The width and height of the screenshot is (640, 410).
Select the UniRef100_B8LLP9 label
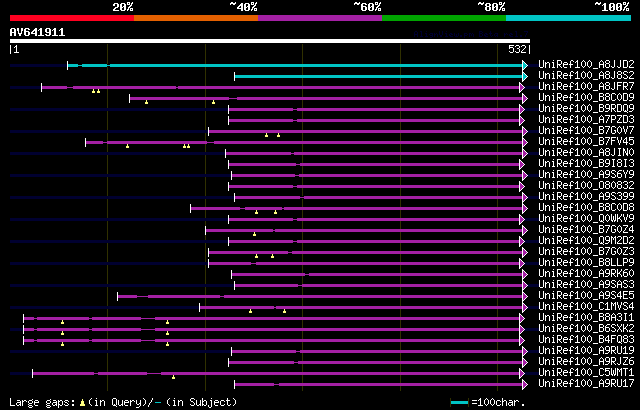[x=586, y=262]
